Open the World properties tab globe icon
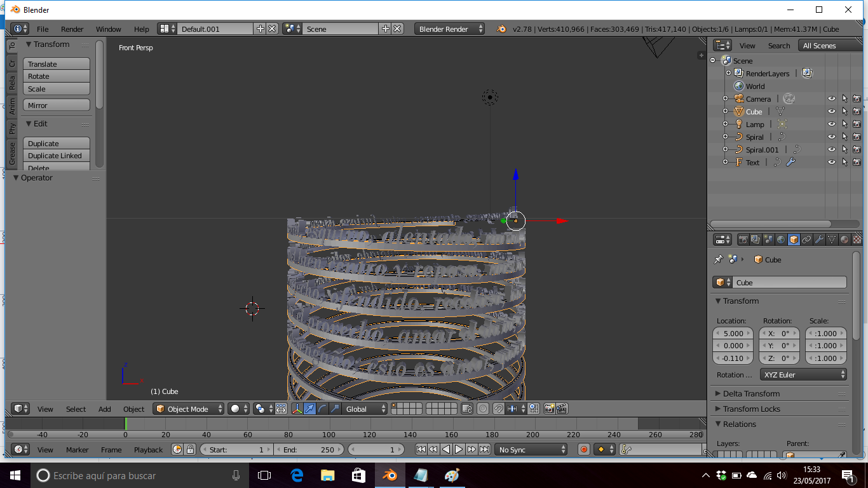 tap(781, 240)
